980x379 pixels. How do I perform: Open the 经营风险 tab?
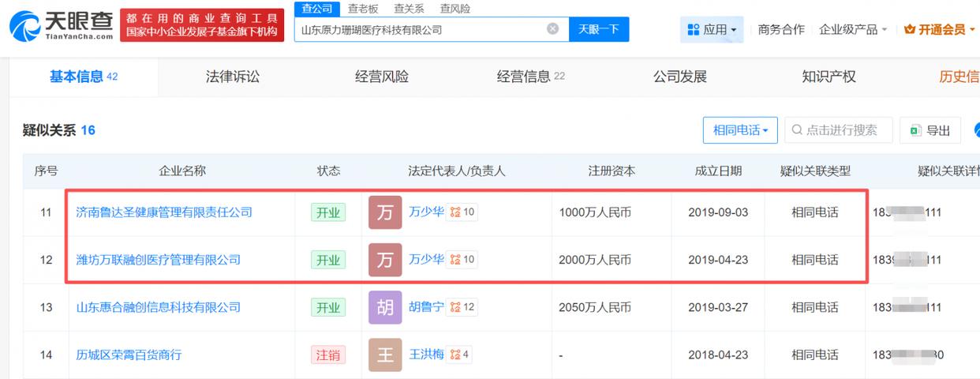point(382,77)
